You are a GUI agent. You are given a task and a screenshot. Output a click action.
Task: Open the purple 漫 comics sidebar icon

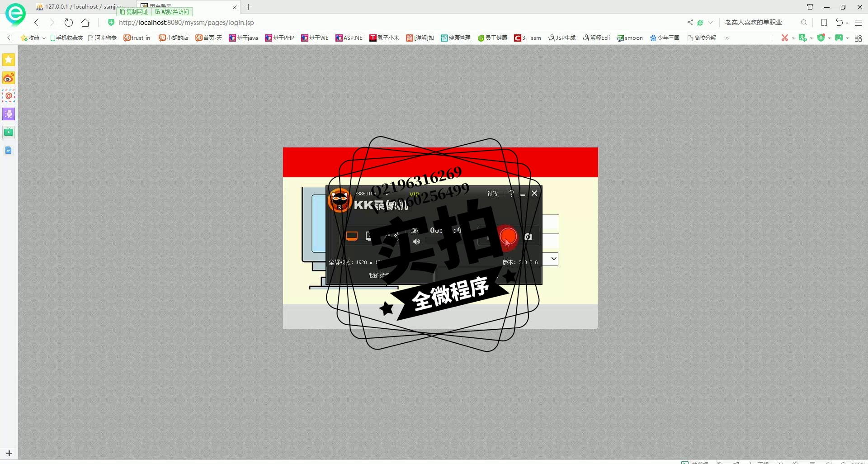click(x=9, y=114)
